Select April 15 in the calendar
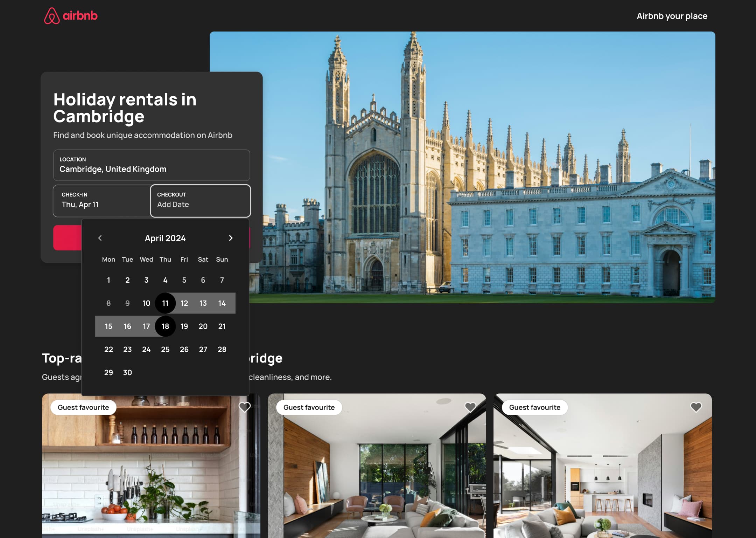 (x=108, y=326)
